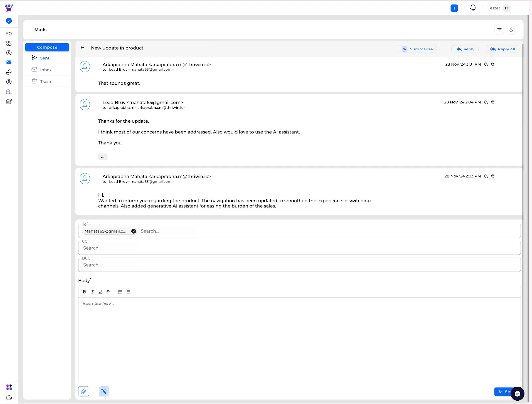Open the chat support bubble
The height and width of the screenshot is (404, 532).
[x=517, y=394]
